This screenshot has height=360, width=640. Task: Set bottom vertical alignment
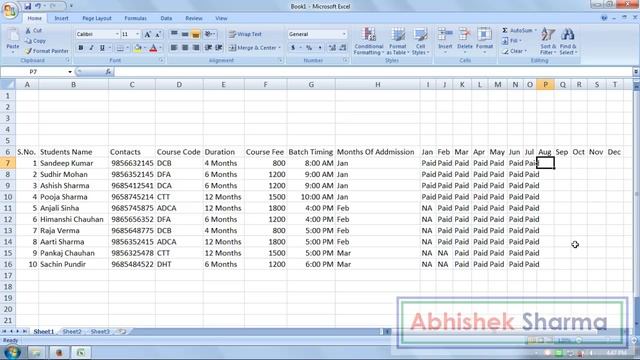click(x=196, y=34)
